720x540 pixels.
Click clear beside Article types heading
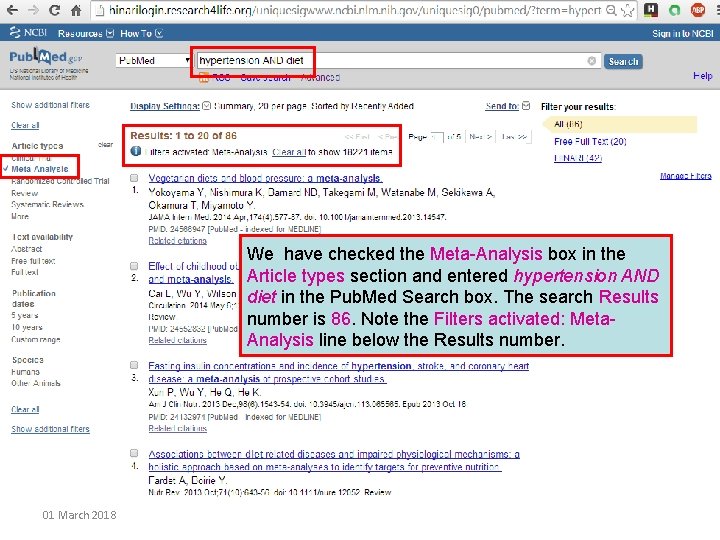pyautogui.click(x=106, y=145)
